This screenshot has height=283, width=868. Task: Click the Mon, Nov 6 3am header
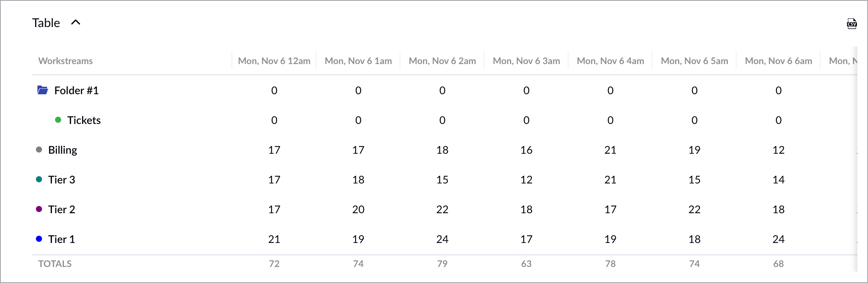(x=526, y=61)
